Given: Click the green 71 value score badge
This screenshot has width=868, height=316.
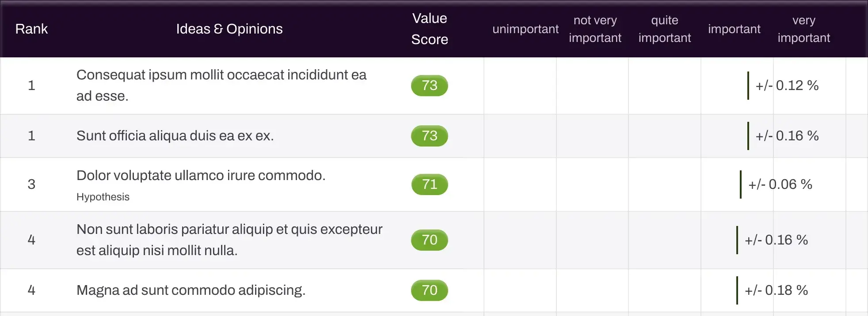Looking at the screenshot, I should coord(429,184).
